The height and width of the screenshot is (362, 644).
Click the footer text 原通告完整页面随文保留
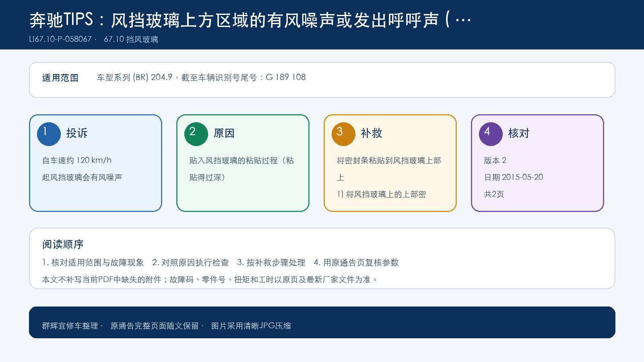pos(155,326)
